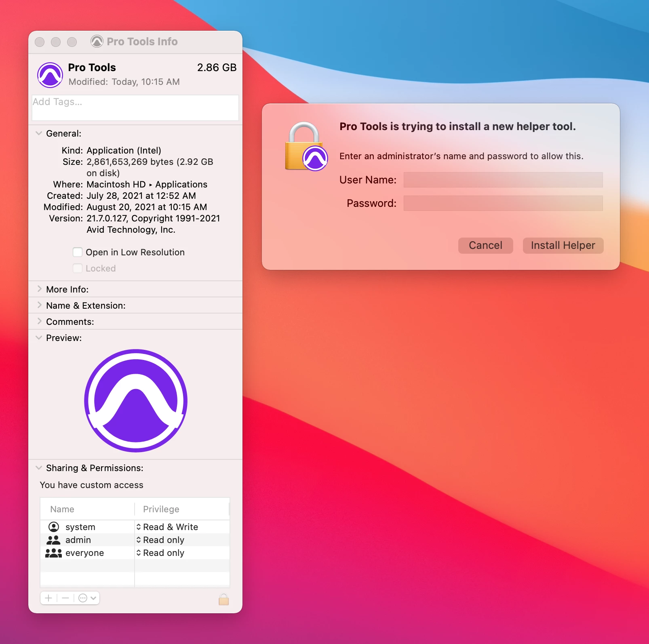Click the admin group icon in the permissions table

(x=53, y=540)
